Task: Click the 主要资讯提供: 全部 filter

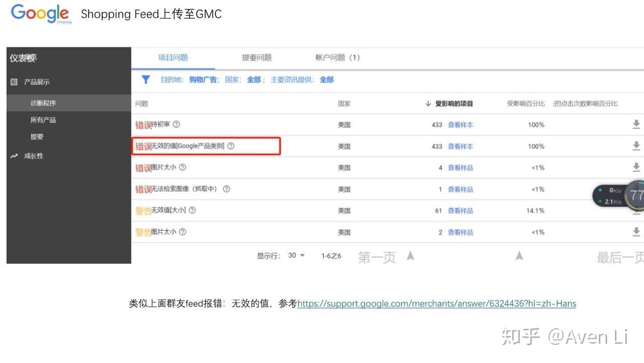Action: (x=302, y=80)
